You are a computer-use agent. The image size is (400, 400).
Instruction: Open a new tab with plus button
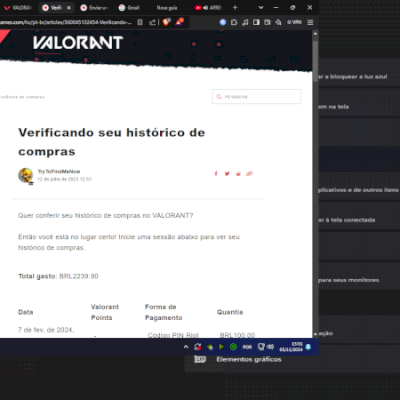[235, 7]
